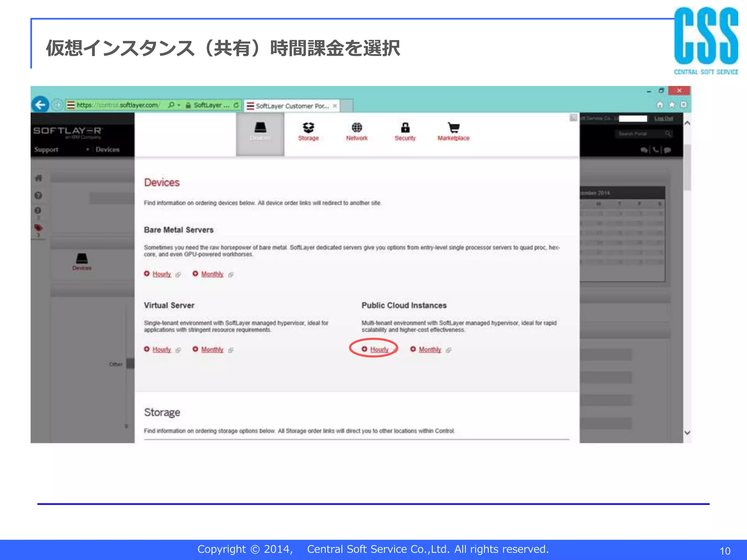Click the Public Cloud Instances heading
Image resolution: width=747 pixels, height=560 pixels.
tap(404, 306)
